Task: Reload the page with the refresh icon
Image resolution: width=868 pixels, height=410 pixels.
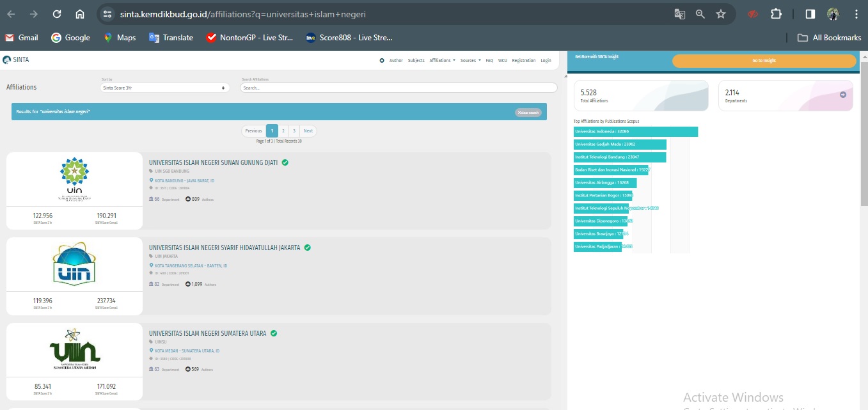Action: click(x=57, y=14)
